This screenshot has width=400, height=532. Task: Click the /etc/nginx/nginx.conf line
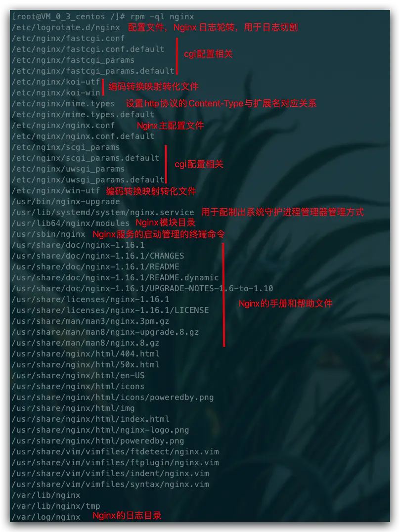(63, 125)
